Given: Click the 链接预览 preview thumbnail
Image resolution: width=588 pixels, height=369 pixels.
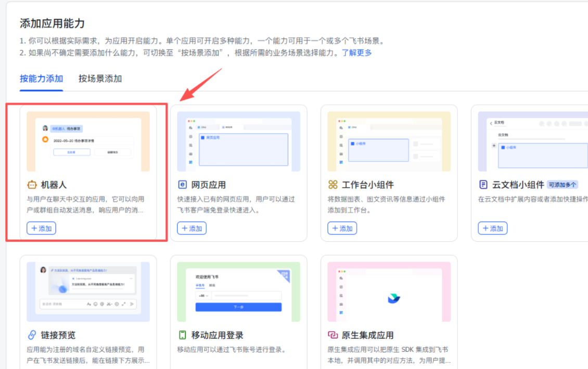Looking at the screenshot, I should 88,292.
